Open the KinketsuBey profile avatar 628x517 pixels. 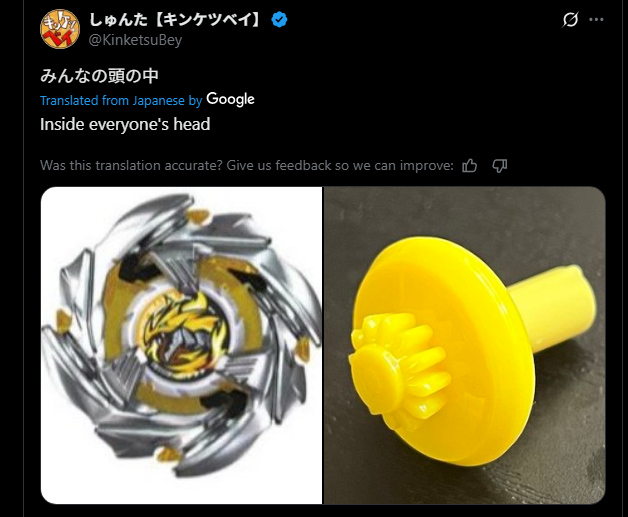tap(60, 29)
